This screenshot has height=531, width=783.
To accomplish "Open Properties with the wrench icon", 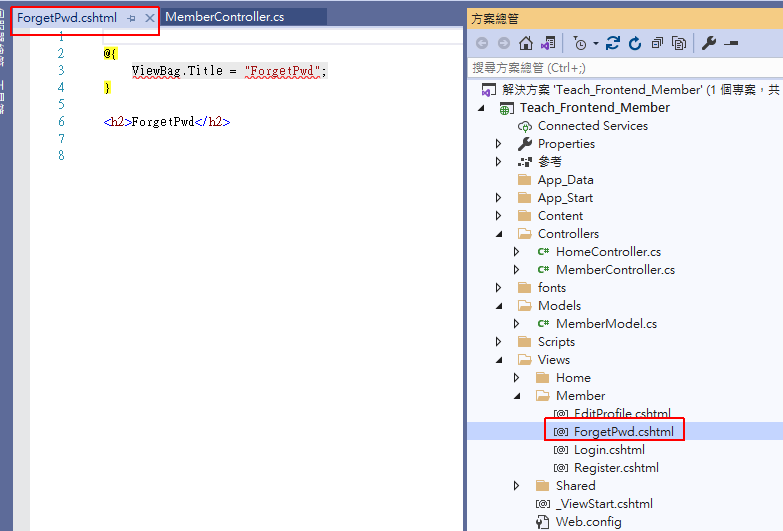I will tap(708, 43).
